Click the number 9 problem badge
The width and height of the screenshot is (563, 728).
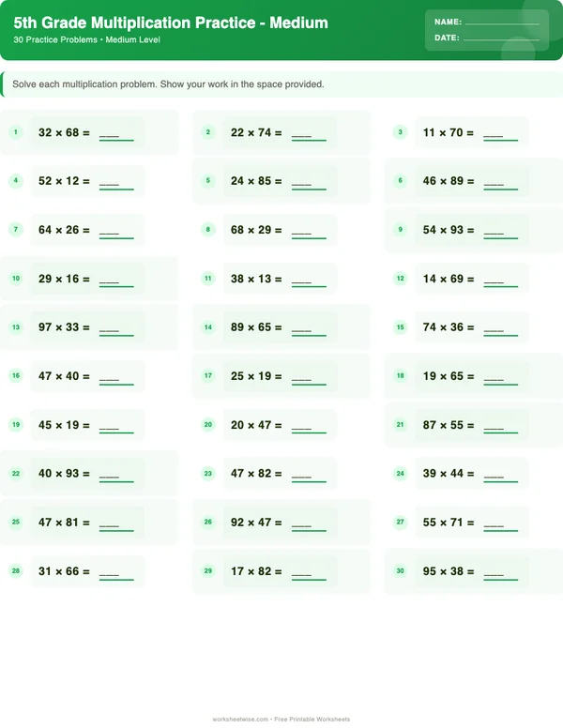(400, 230)
